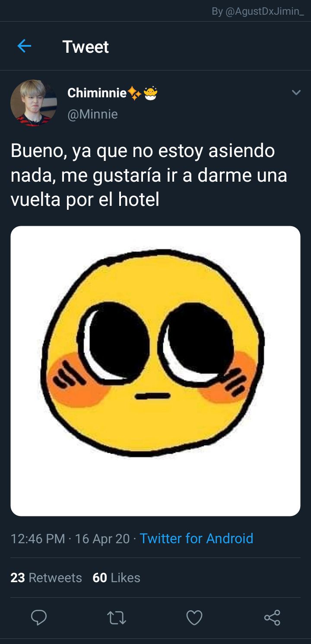The image size is (311, 644).
Task: Click the @Minnie handle
Action: pos(92,114)
